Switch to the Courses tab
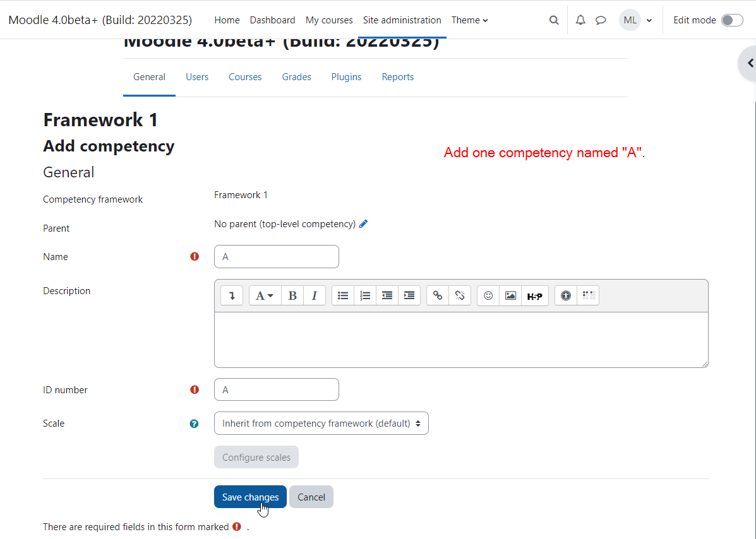This screenshot has height=539, width=756. [245, 77]
